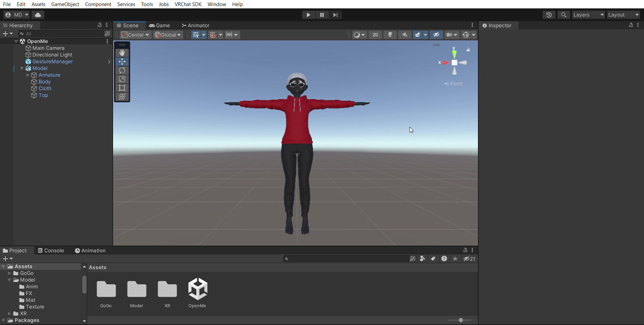
Task: Expand the Armature tree item
Action: pos(28,75)
